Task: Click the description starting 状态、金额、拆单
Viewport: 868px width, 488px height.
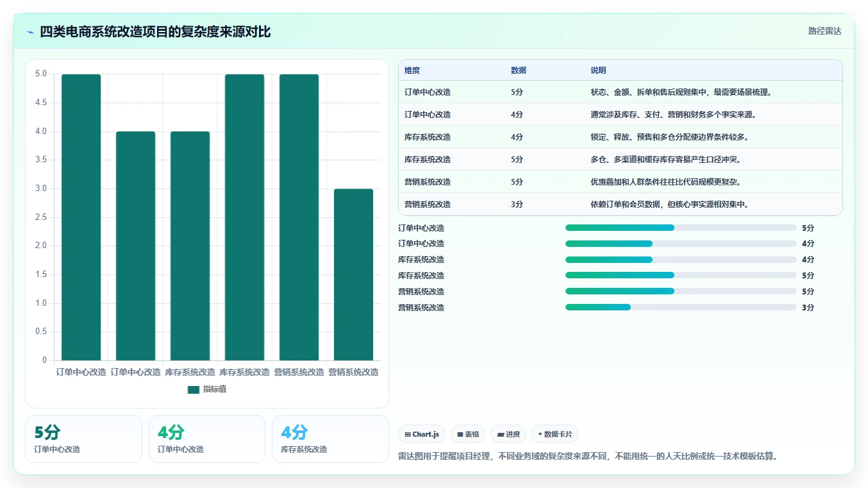Action: coord(681,92)
